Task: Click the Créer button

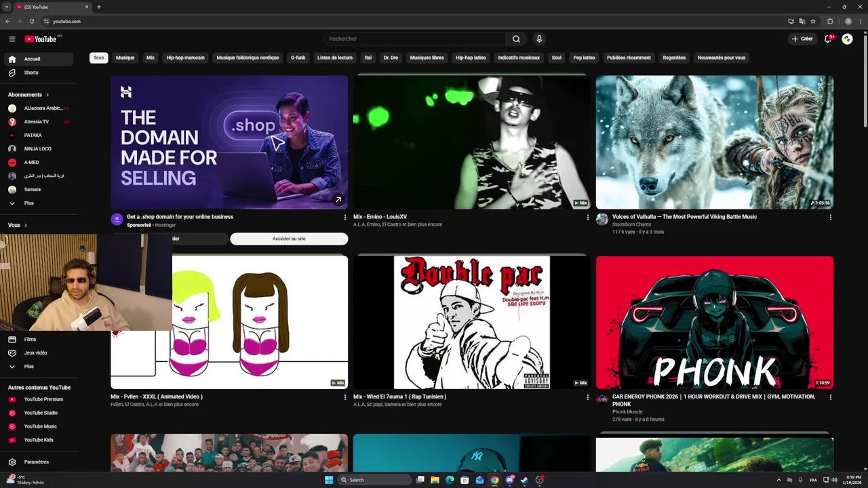Action: click(x=802, y=39)
